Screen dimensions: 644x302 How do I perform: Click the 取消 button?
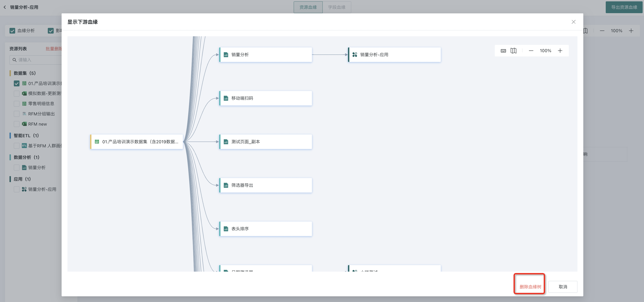click(562, 287)
